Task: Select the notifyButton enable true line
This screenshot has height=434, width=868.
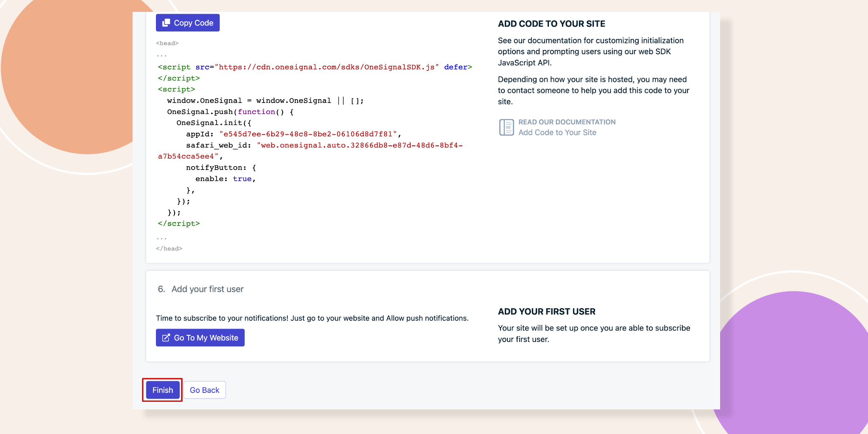Action: 225,178
